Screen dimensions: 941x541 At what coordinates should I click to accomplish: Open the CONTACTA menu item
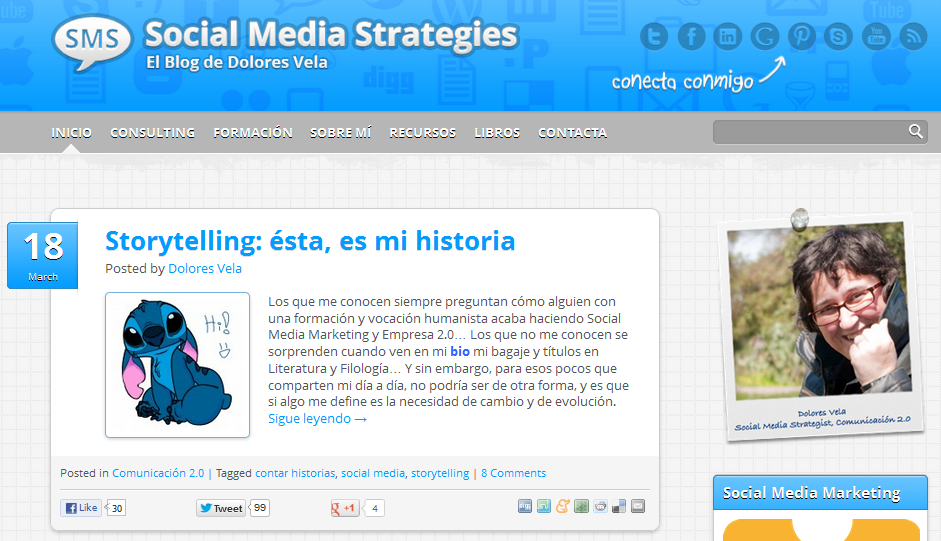[573, 133]
